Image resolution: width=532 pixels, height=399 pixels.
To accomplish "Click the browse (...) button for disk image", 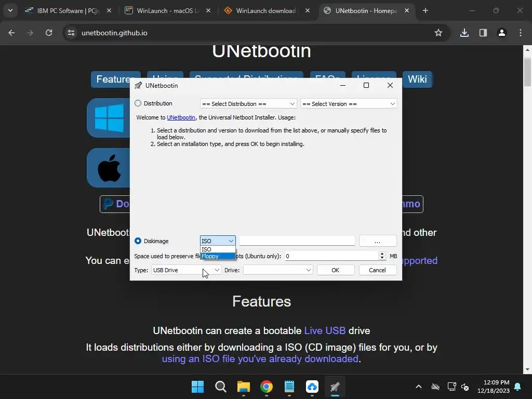I will tap(378, 241).
